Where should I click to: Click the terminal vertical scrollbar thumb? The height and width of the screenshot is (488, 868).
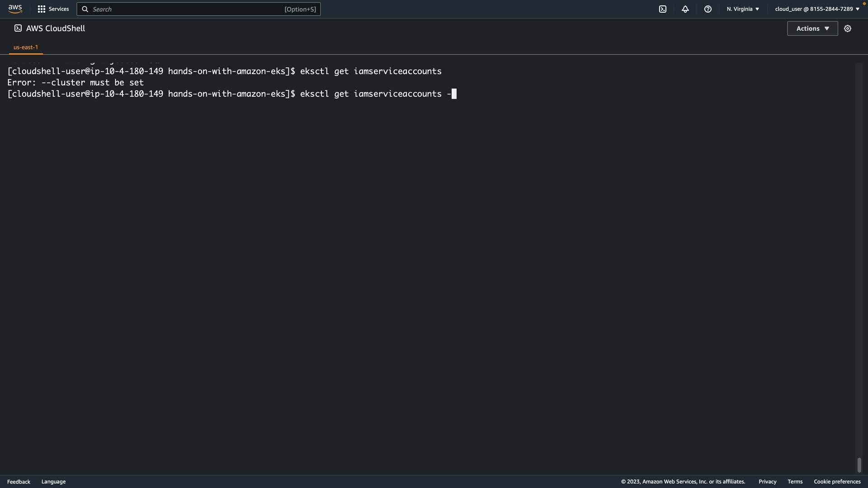[859, 465]
